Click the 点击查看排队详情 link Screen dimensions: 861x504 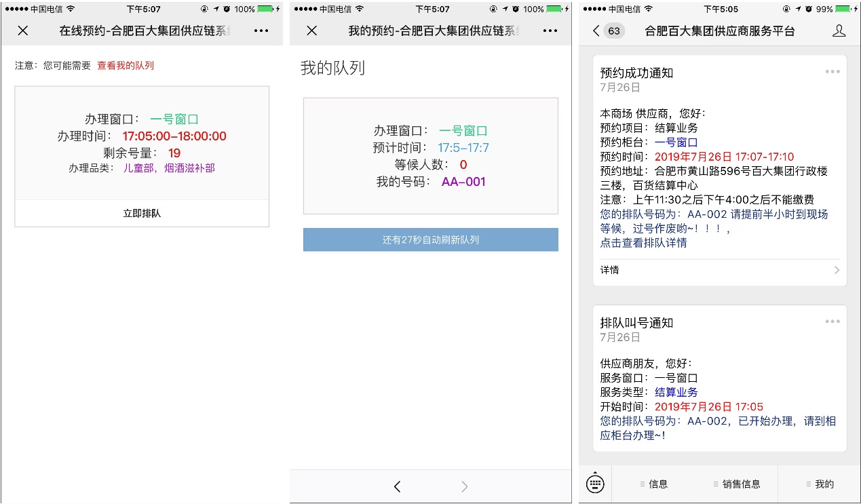coord(643,243)
